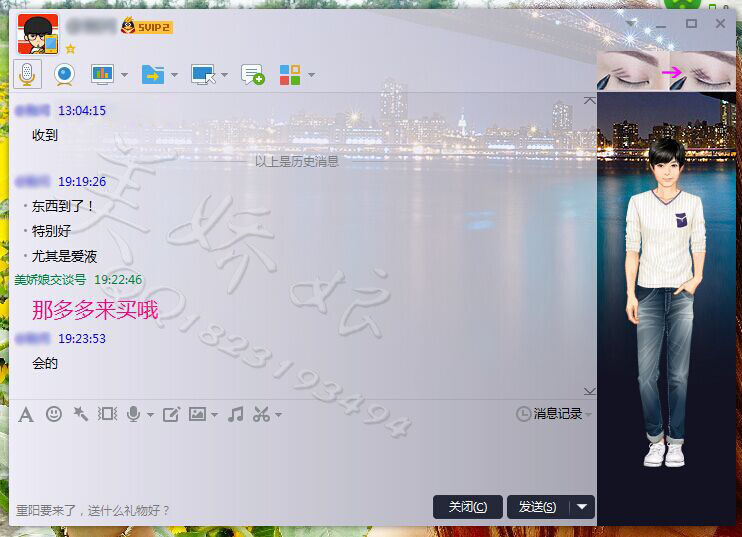
Task: Start a video call via webcam icon
Action: click(64, 74)
